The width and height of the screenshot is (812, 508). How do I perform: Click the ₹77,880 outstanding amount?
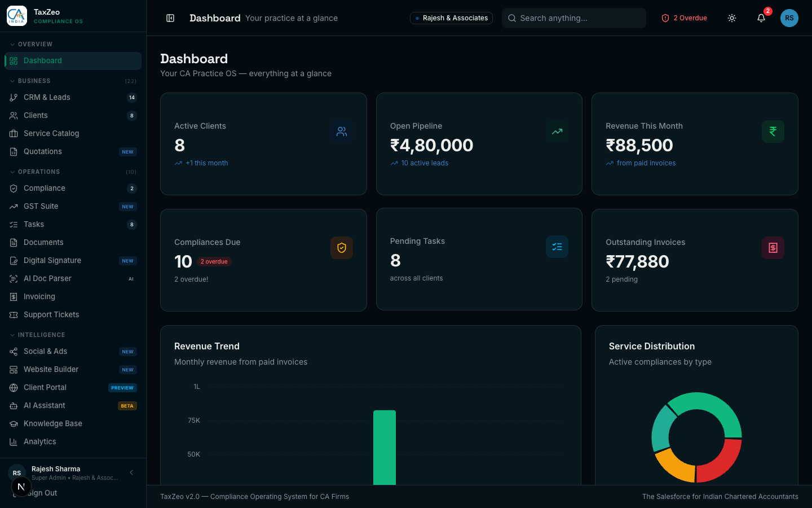637,262
